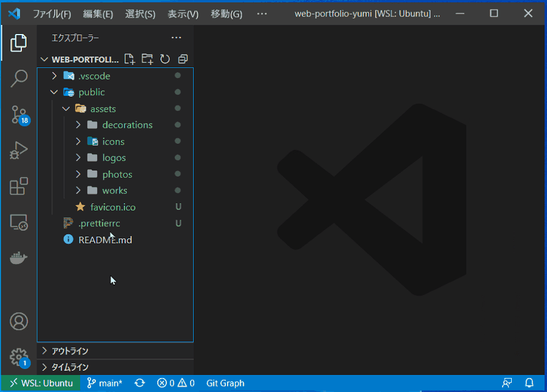This screenshot has width=547, height=392.
Task: Show more menu bar items
Action: (x=262, y=14)
